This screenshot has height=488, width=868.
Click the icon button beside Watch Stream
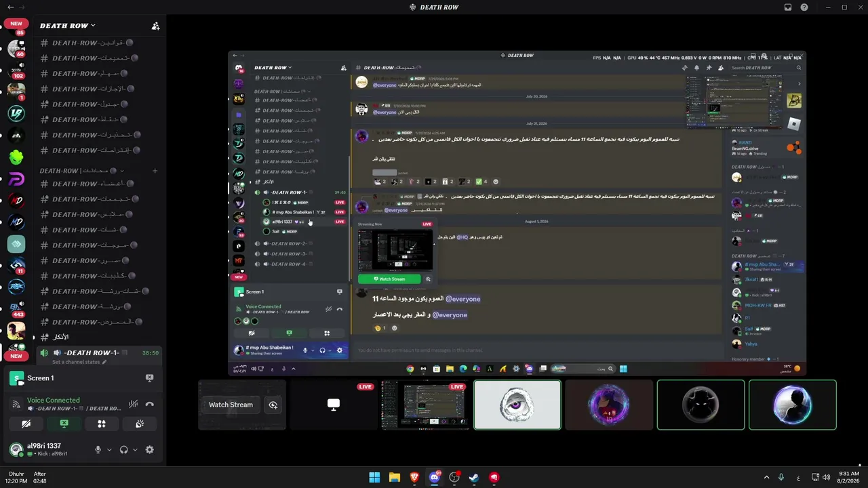pyautogui.click(x=273, y=405)
